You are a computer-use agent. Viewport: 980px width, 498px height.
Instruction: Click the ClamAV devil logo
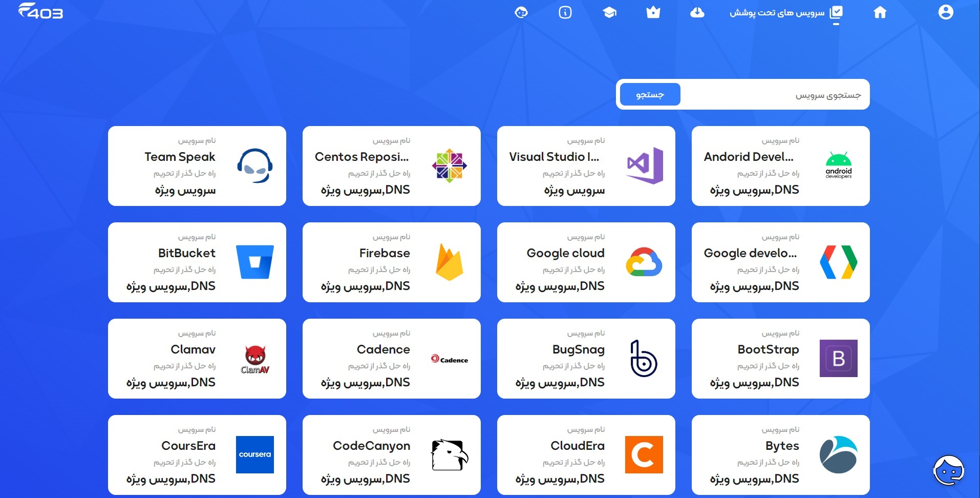coord(255,359)
